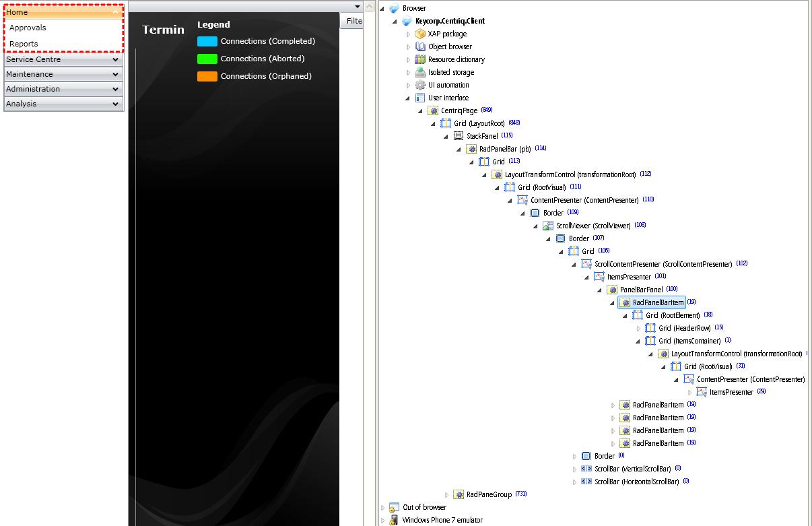Click the RadPanelBar (pb) icon
Image resolution: width=812 pixels, height=526 pixels.
click(x=471, y=149)
